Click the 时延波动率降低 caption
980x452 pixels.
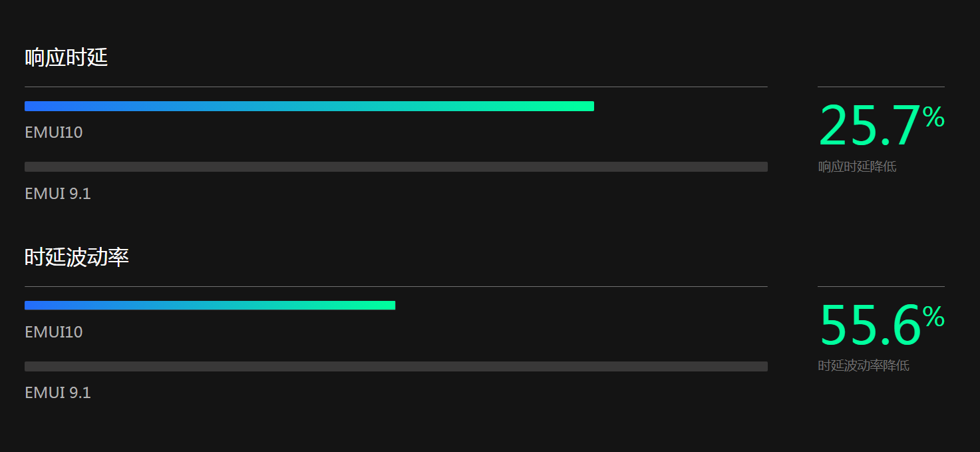(x=864, y=365)
